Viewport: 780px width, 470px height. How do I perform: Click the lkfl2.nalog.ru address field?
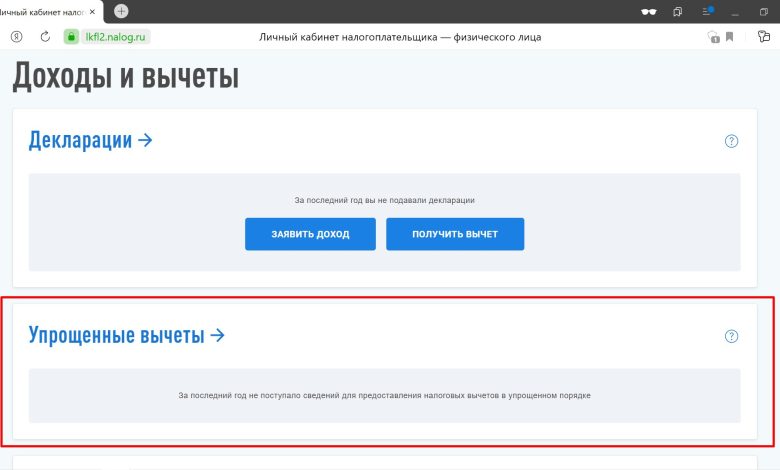[x=116, y=37]
